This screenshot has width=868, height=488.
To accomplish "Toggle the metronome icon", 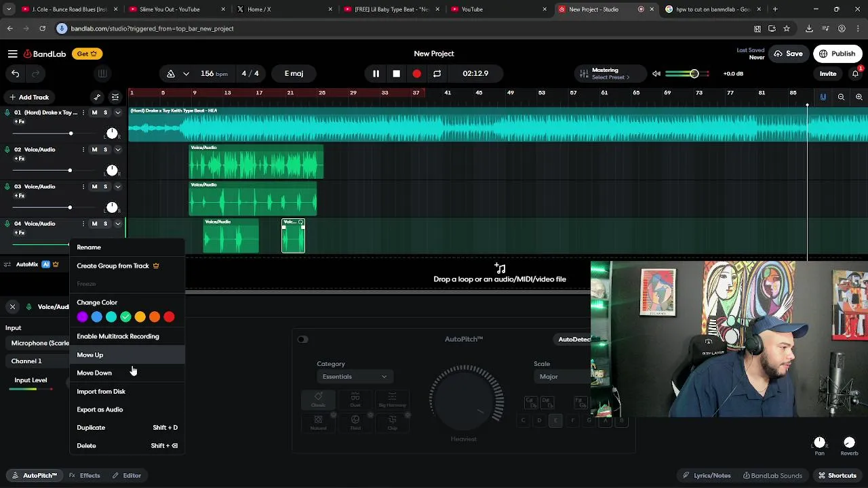I will 171,73.
